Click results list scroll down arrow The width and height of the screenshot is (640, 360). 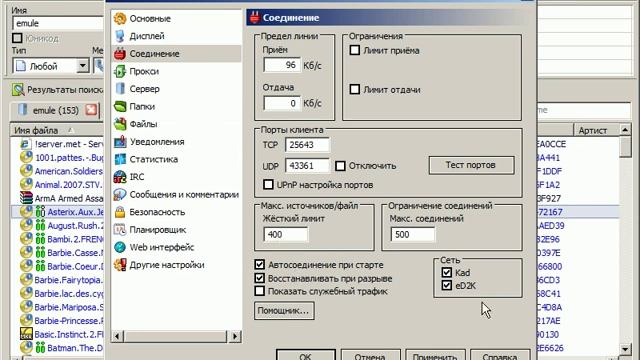click(625, 348)
